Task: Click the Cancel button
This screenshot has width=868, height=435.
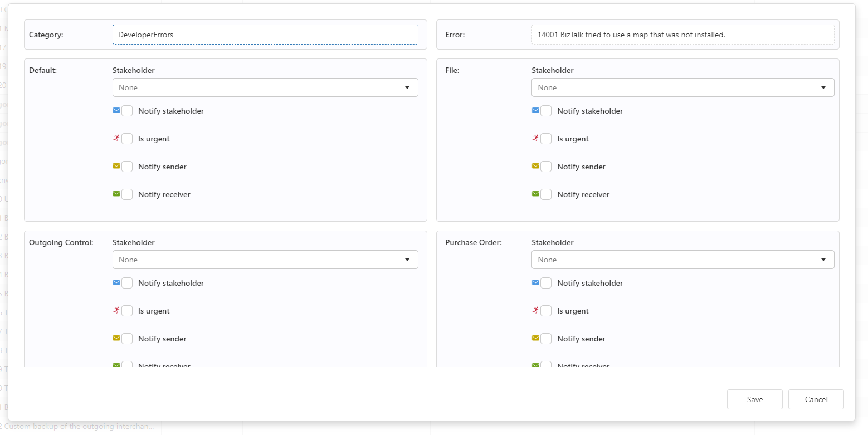Action: tap(816, 399)
